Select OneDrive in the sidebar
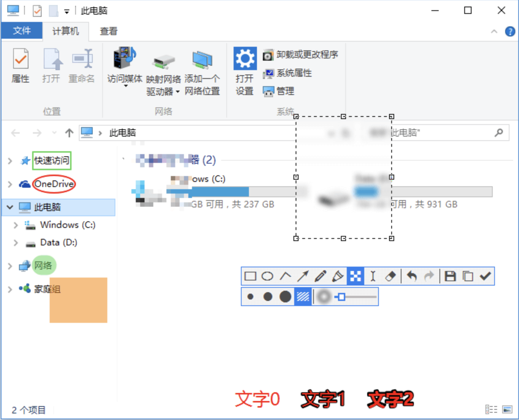This screenshot has width=519, height=420. tap(54, 184)
